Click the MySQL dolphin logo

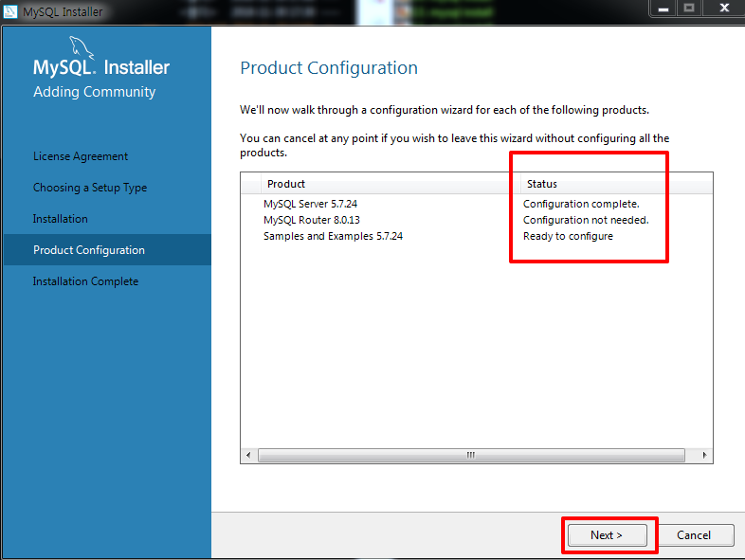(82, 48)
